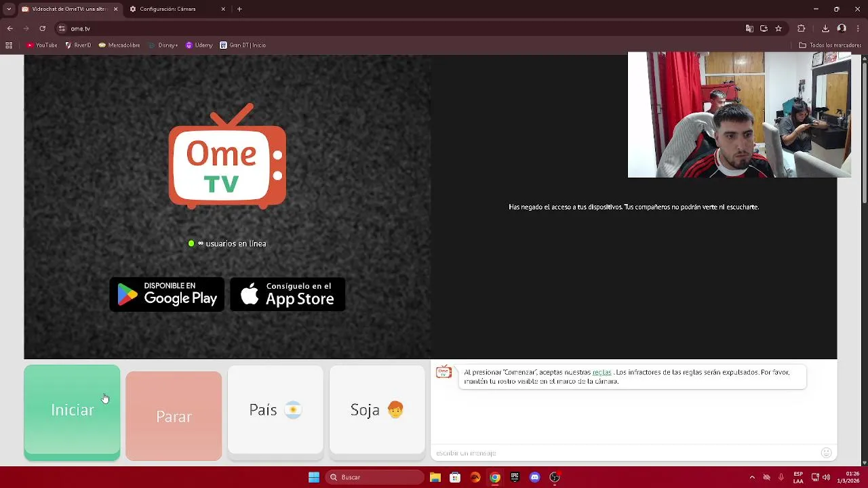Click the Parar button
This screenshot has width=868, height=488.
[174, 416]
